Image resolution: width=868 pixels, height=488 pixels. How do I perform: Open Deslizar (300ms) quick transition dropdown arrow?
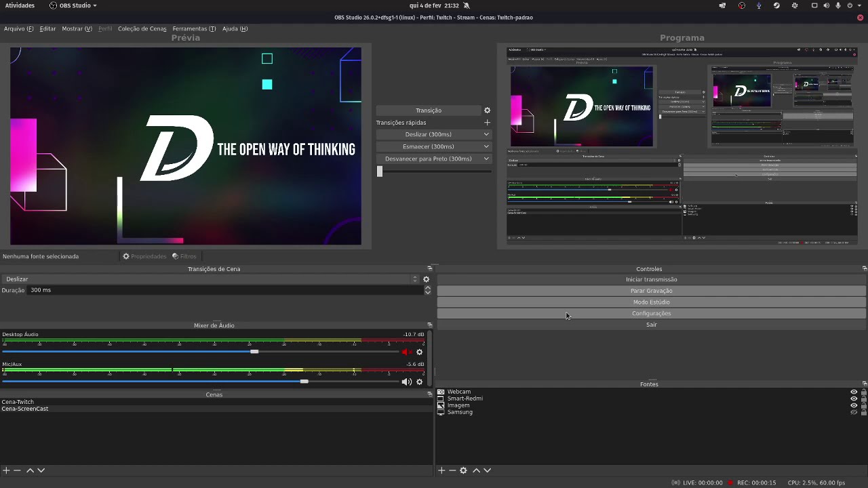[486, 134]
